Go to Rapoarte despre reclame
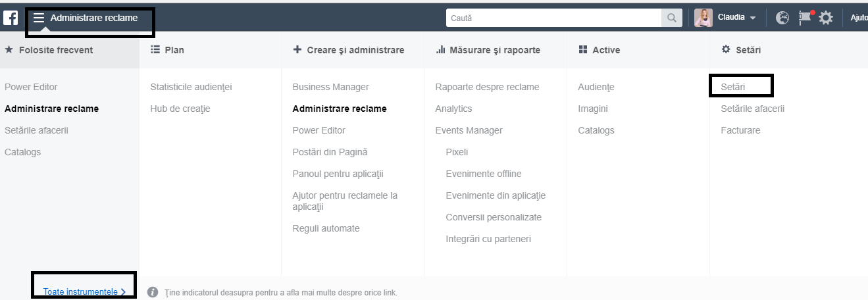Viewport: 868px width, 300px height. click(x=487, y=87)
